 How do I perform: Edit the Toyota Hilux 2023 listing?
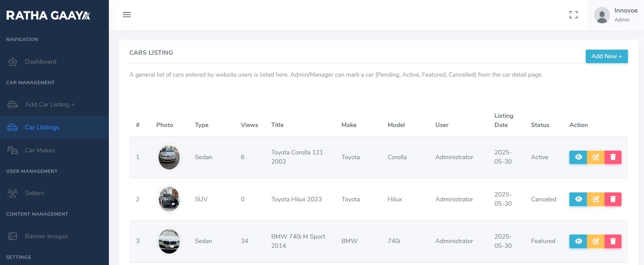(x=596, y=199)
